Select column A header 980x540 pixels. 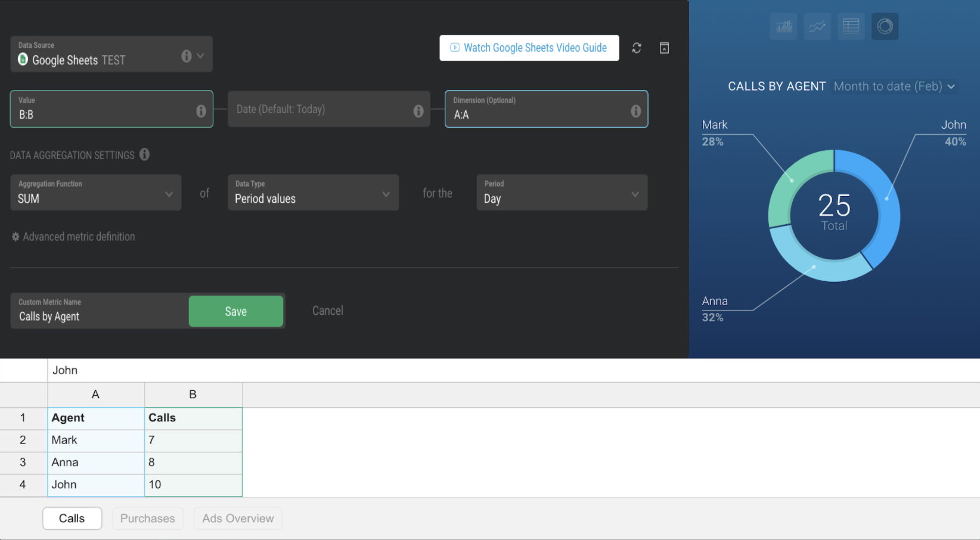pos(96,395)
